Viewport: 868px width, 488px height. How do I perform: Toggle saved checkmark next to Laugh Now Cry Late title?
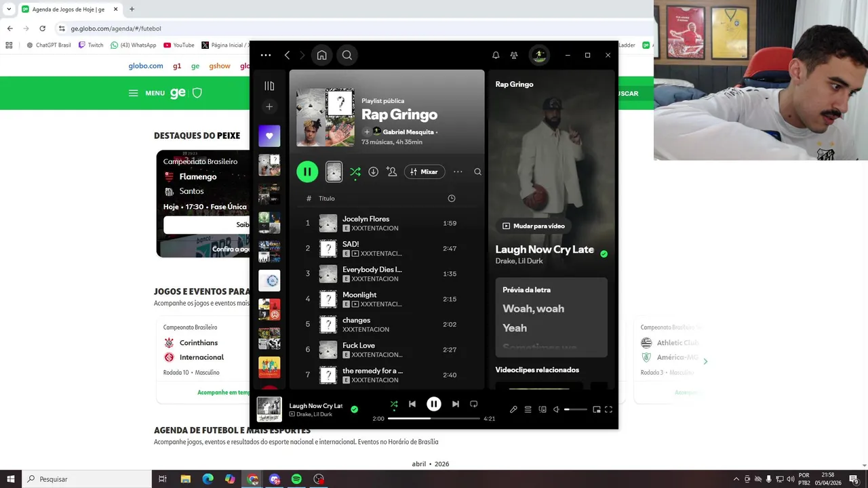click(604, 254)
